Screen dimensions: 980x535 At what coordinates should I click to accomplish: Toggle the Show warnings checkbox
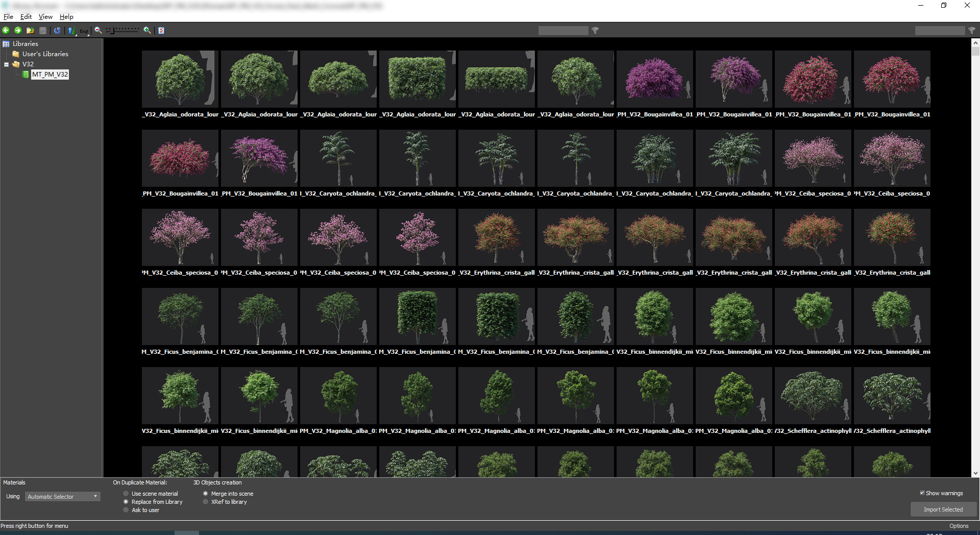923,493
